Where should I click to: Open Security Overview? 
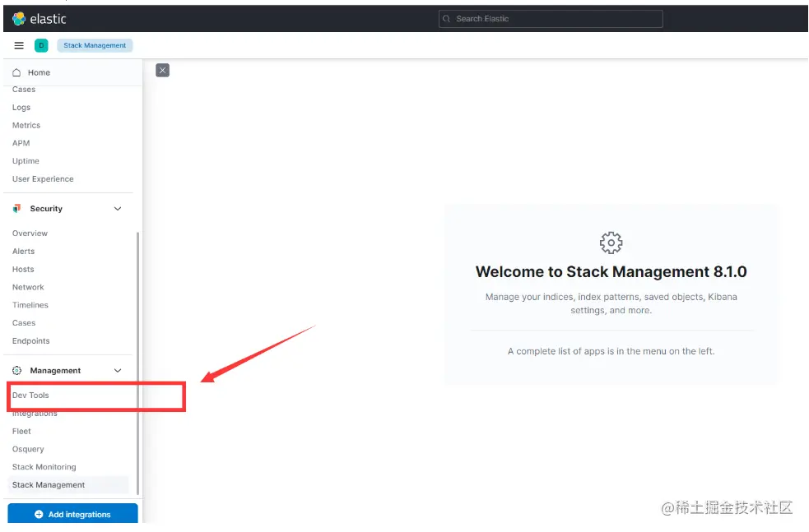click(30, 233)
